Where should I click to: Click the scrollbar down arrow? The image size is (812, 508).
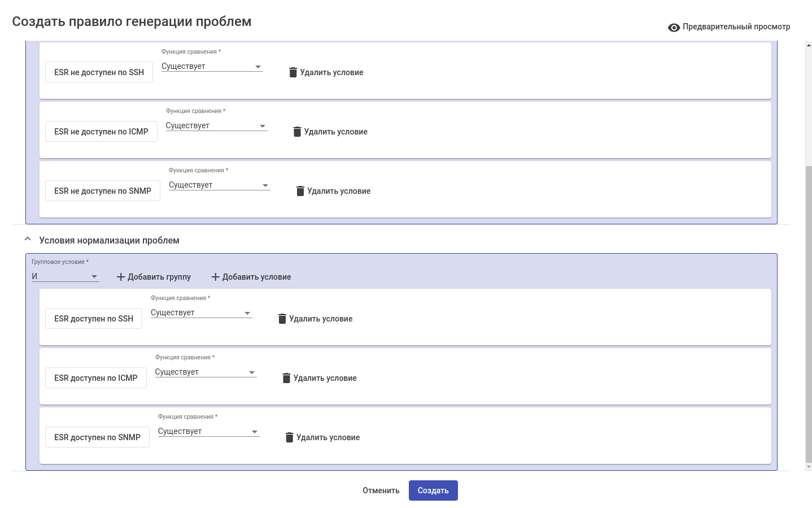[x=809, y=467]
